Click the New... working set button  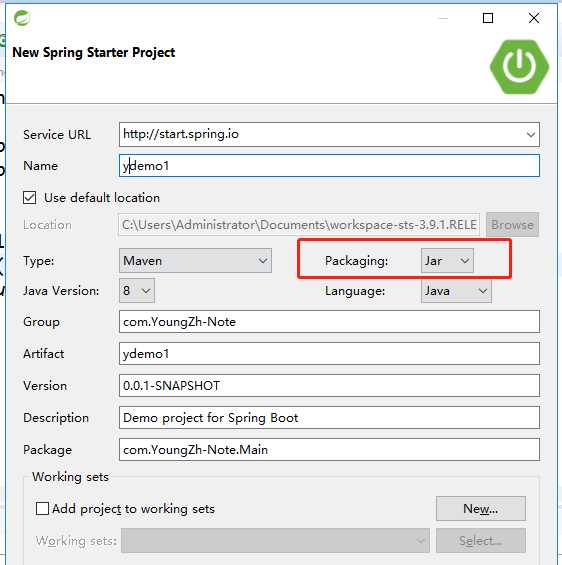(x=481, y=509)
